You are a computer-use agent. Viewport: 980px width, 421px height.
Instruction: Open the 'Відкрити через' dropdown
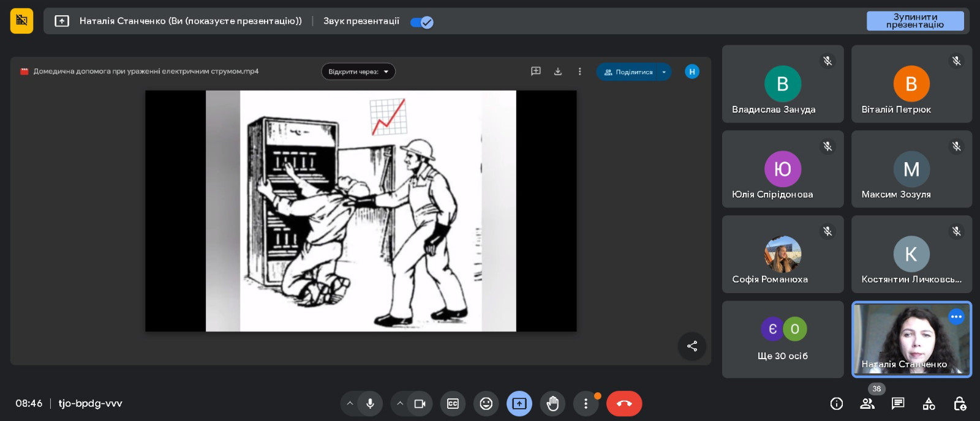point(358,72)
